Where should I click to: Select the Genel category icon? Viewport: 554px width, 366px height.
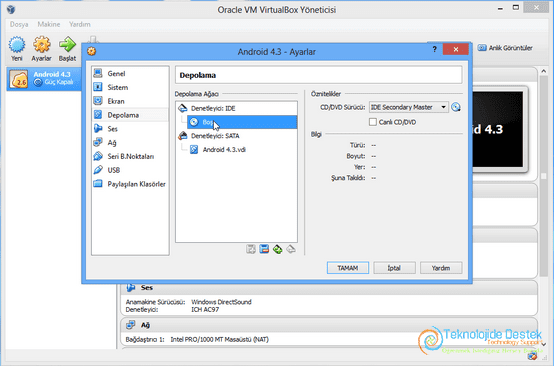click(x=98, y=73)
